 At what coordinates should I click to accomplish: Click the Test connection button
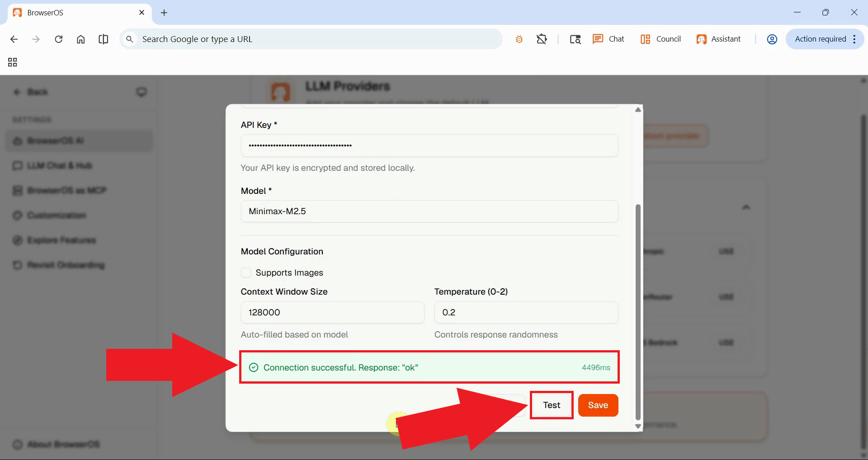point(552,405)
